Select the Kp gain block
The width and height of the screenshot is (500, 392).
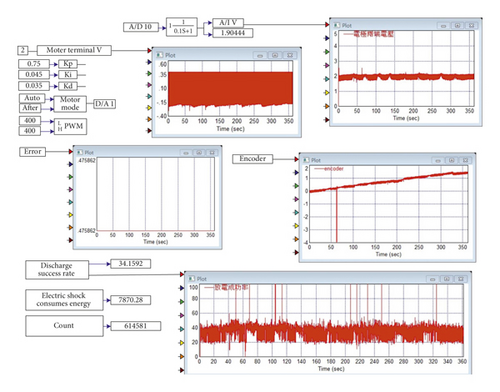point(68,64)
